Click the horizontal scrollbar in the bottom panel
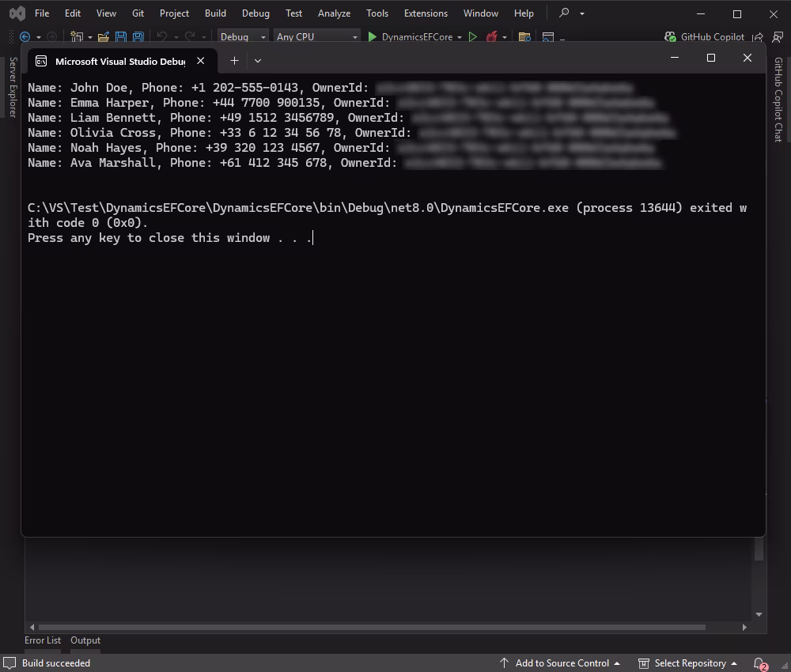791x672 pixels. [x=372, y=627]
